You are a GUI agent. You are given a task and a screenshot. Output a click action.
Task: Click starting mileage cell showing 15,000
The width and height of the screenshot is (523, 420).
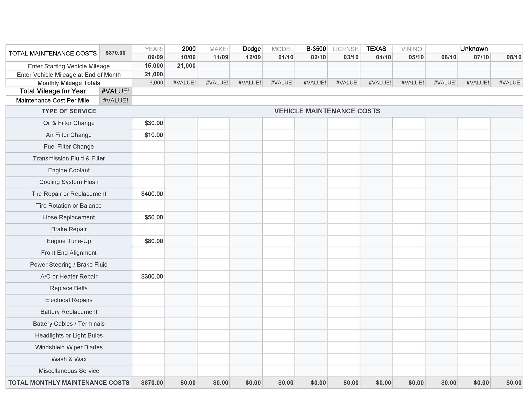(148, 66)
